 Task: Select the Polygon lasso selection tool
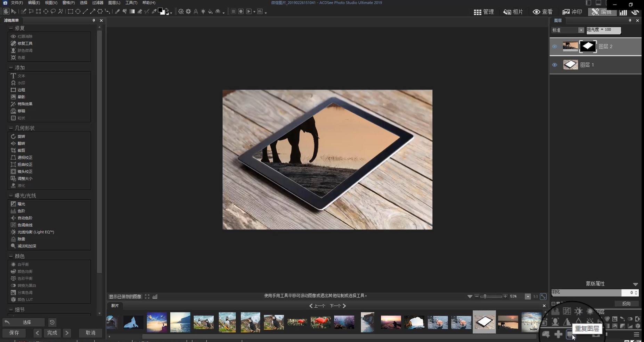pyautogui.click(x=31, y=11)
